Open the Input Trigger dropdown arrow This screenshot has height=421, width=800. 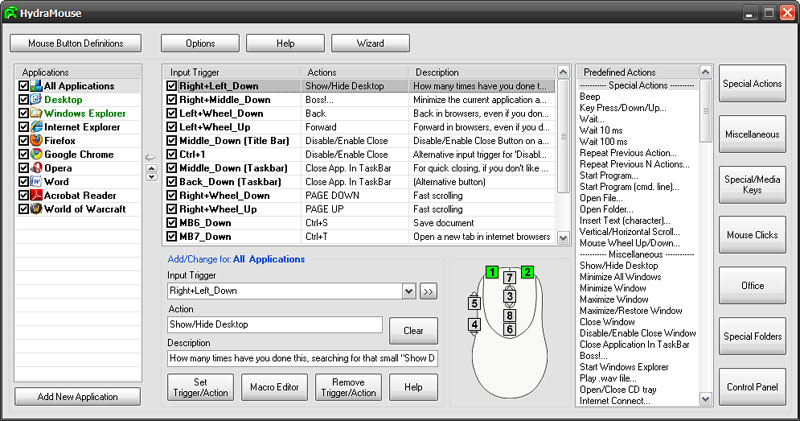click(x=409, y=291)
